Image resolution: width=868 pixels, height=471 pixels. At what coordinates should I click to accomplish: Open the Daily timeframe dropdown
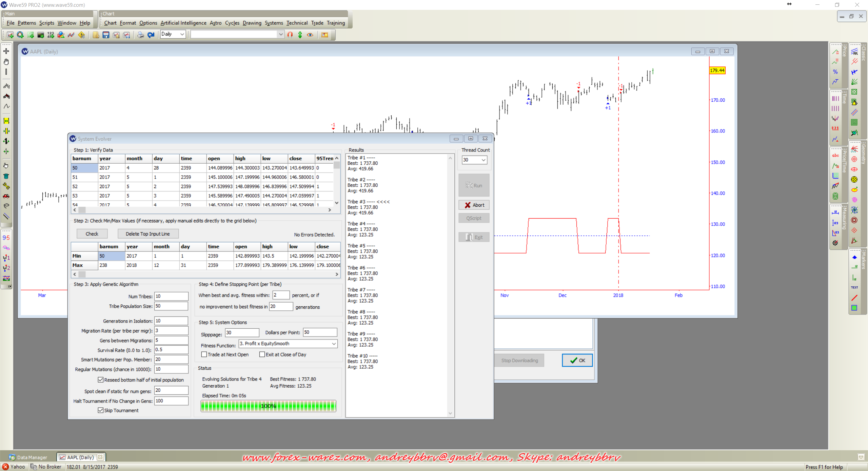[x=182, y=34]
